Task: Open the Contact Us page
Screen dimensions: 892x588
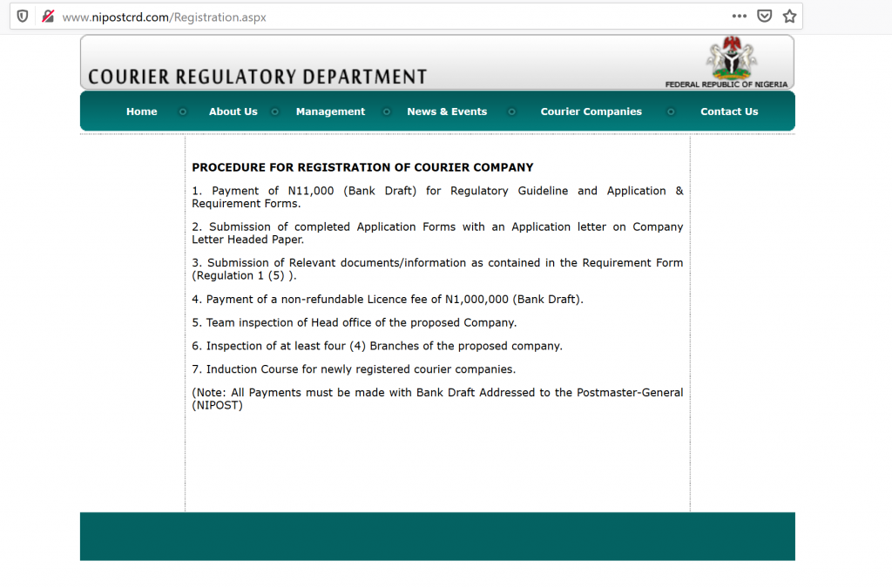Action: 729,112
